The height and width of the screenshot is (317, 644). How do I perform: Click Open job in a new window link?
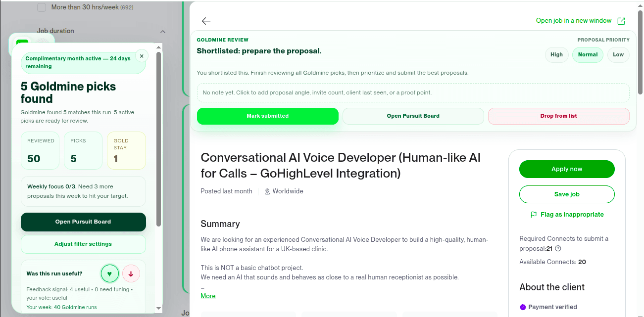574,21
